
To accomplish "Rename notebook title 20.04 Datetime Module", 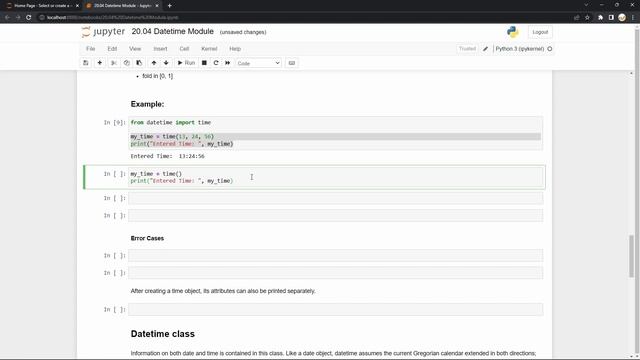I will coord(173,31).
